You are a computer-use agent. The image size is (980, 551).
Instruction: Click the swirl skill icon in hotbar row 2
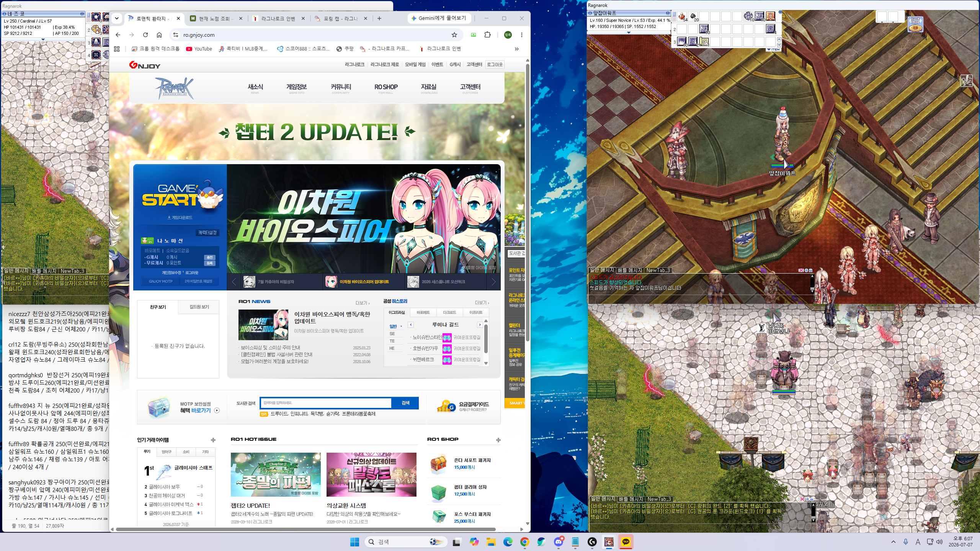pyautogui.click(x=770, y=29)
